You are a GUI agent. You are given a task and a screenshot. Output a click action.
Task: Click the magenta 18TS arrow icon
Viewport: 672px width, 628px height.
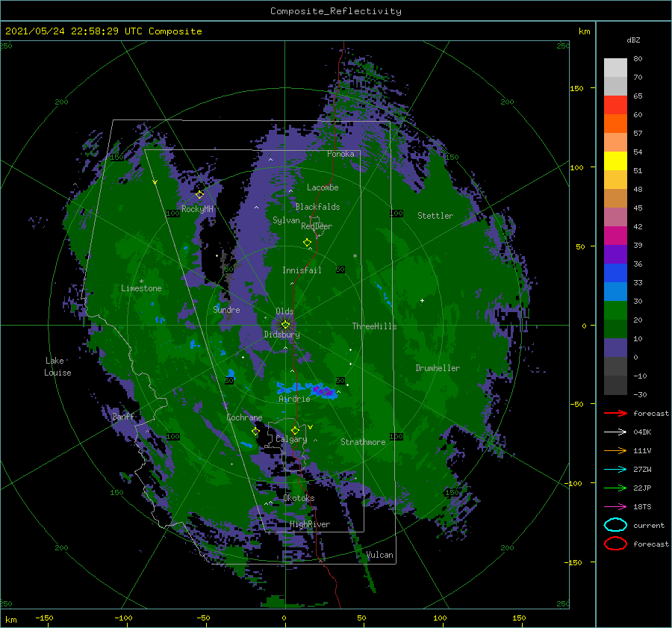pyautogui.click(x=615, y=507)
